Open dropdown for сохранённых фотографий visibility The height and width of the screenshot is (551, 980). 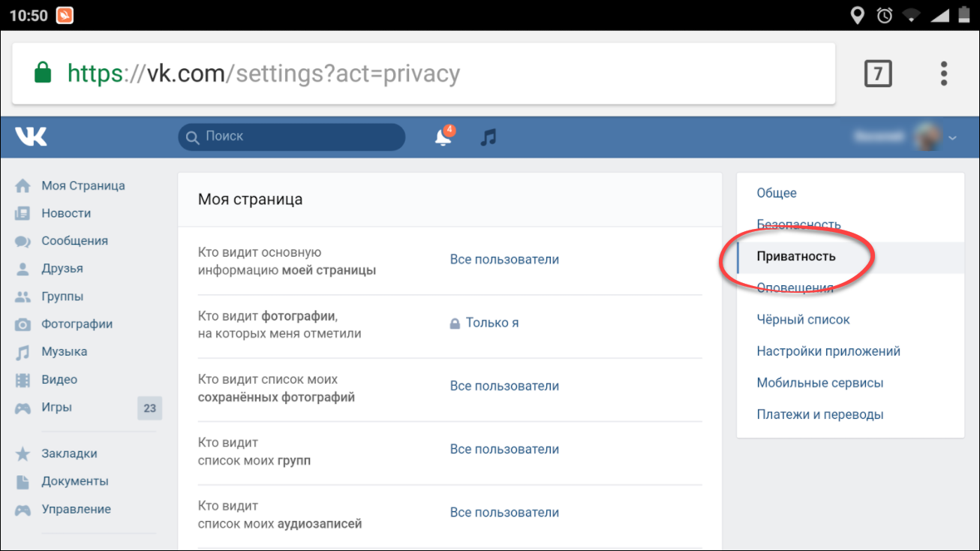(x=504, y=386)
